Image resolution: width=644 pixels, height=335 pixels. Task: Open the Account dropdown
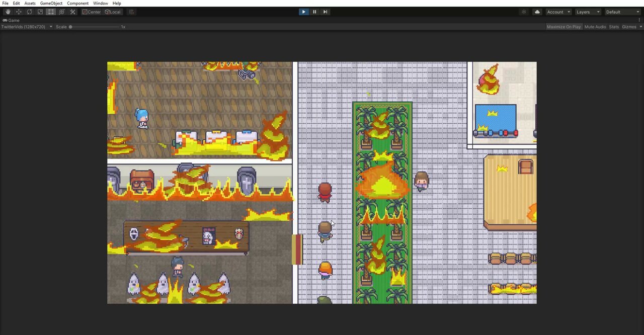coord(558,12)
